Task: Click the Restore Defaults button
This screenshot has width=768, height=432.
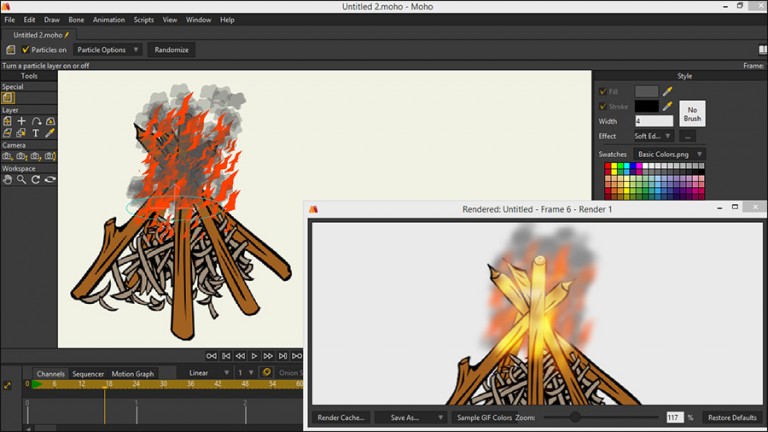Action: (732, 417)
